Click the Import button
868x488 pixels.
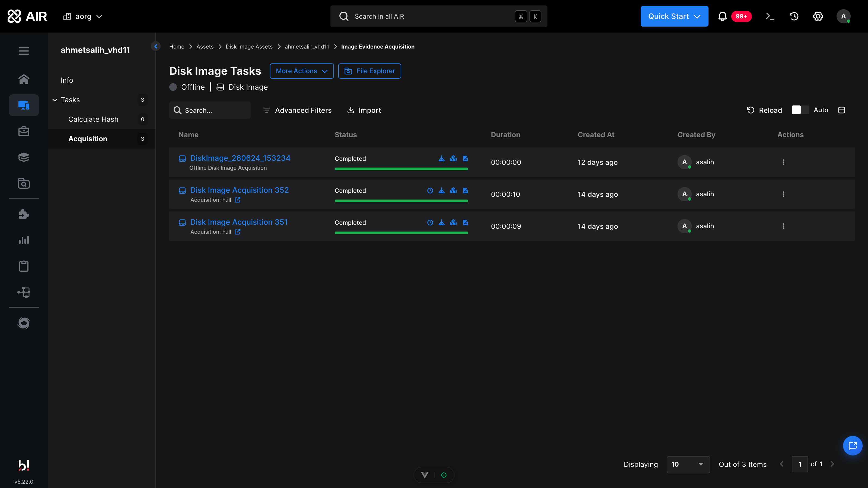pyautogui.click(x=364, y=110)
